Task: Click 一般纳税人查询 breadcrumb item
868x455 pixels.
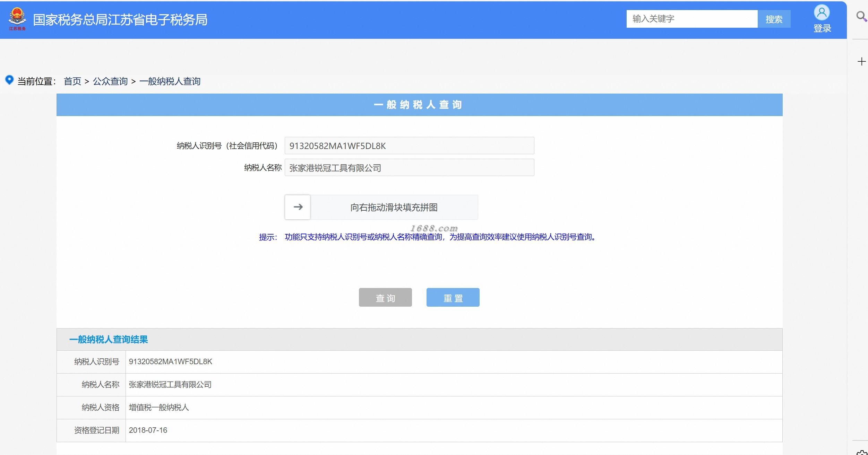Action: pyautogui.click(x=170, y=81)
